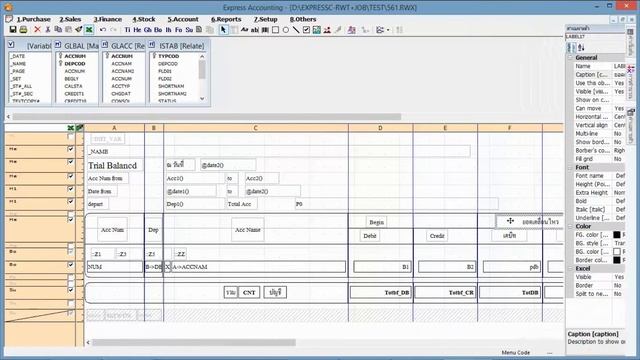Click the 'Trial Balancd' title label
Image resolution: width=640 pixels, height=360 pixels.
113,166
